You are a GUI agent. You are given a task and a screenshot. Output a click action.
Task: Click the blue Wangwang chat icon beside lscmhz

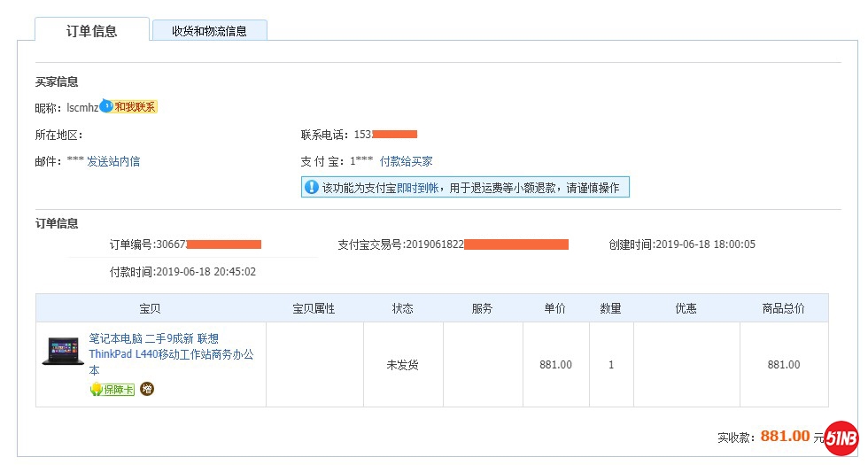click(106, 106)
